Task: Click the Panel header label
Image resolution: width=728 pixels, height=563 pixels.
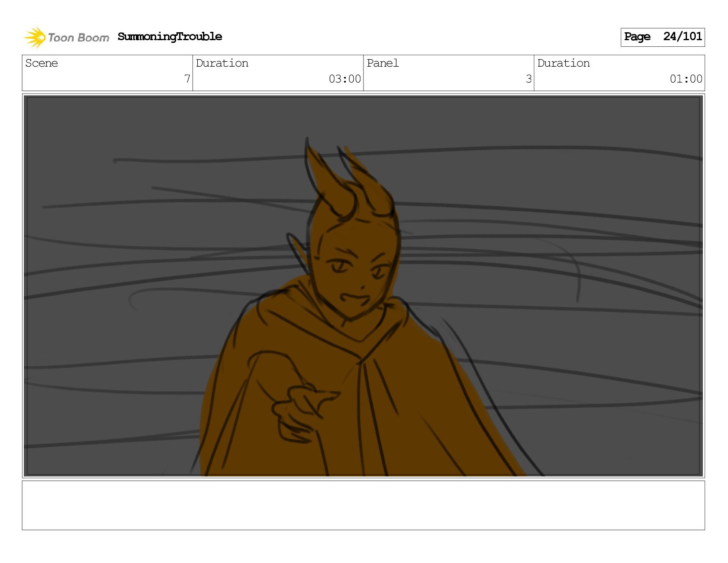Action: (x=383, y=63)
